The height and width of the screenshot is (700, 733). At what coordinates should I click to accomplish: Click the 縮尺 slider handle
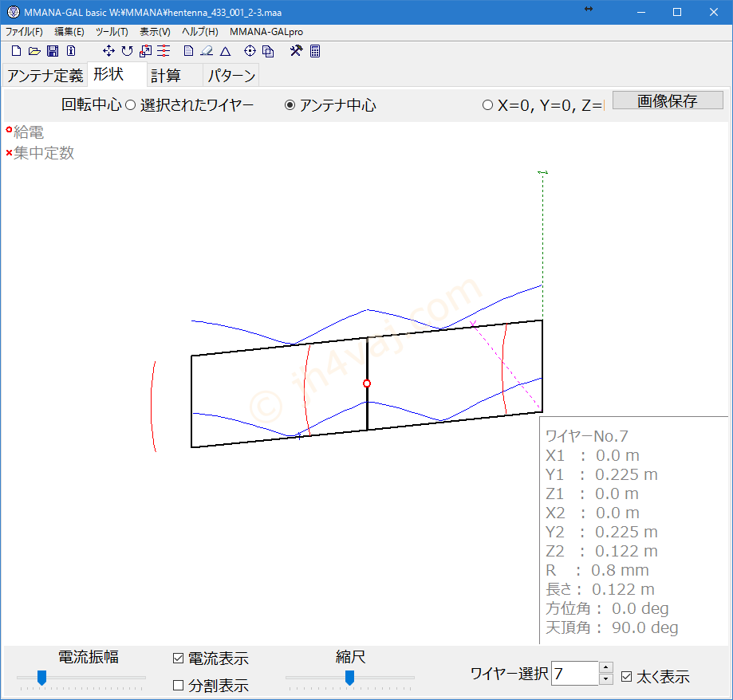pyautogui.click(x=349, y=678)
